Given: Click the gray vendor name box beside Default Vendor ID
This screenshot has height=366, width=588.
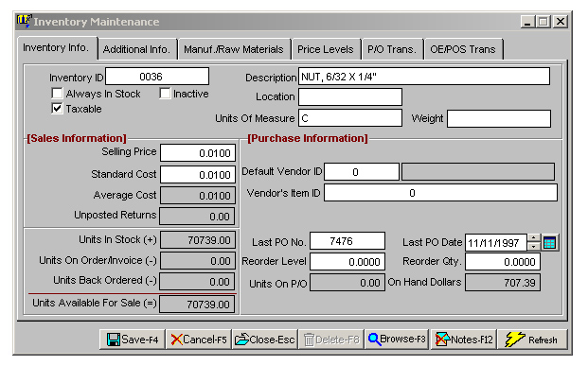Looking at the screenshot, I should tap(478, 171).
